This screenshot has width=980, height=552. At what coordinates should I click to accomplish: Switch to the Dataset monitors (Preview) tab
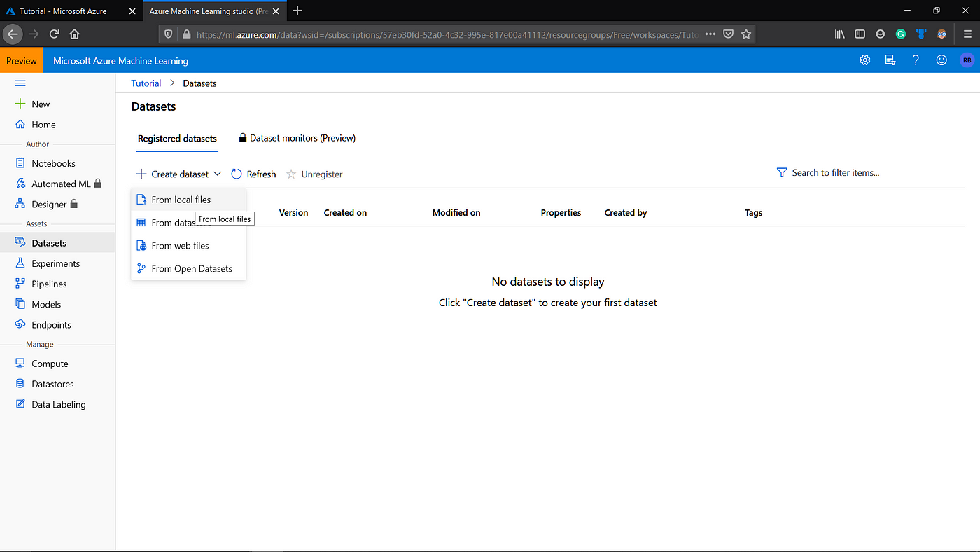297,139
